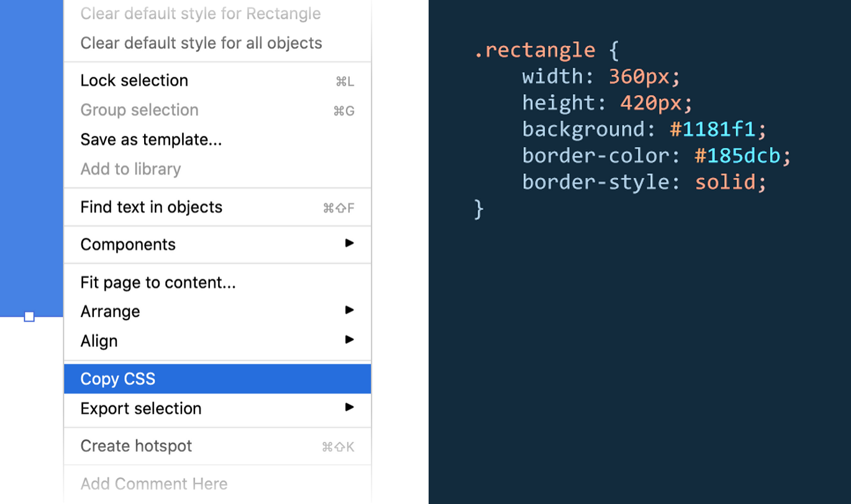Click the .rectangle selector in the code panel
851x504 pixels.
click(533, 50)
